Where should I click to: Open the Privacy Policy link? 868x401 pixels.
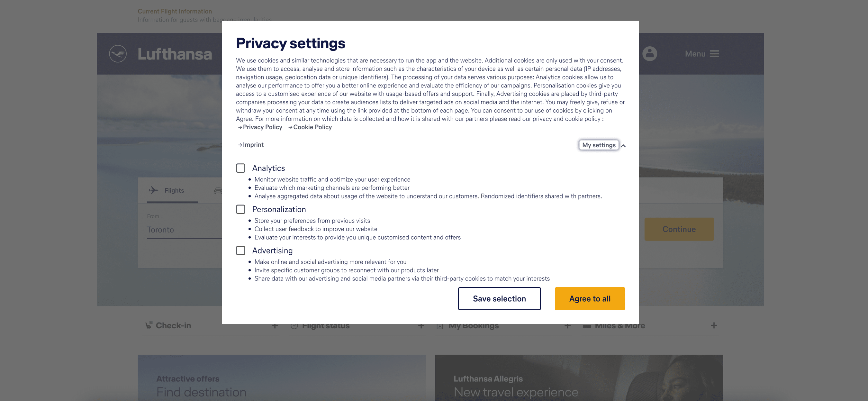click(x=262, y=127)
